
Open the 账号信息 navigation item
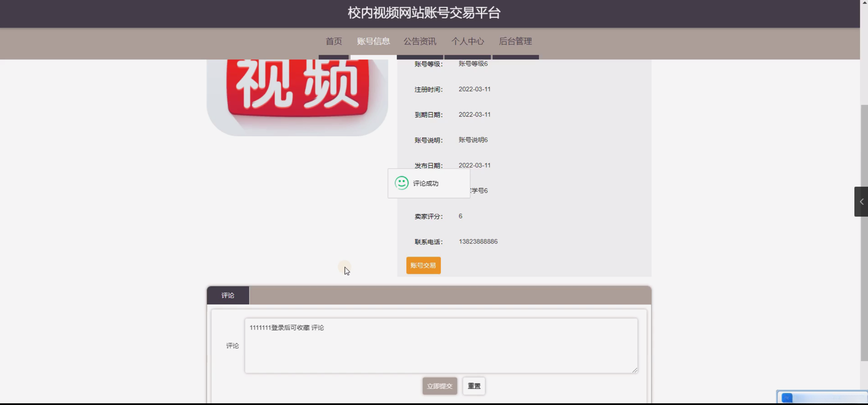[x=373, y=41]
